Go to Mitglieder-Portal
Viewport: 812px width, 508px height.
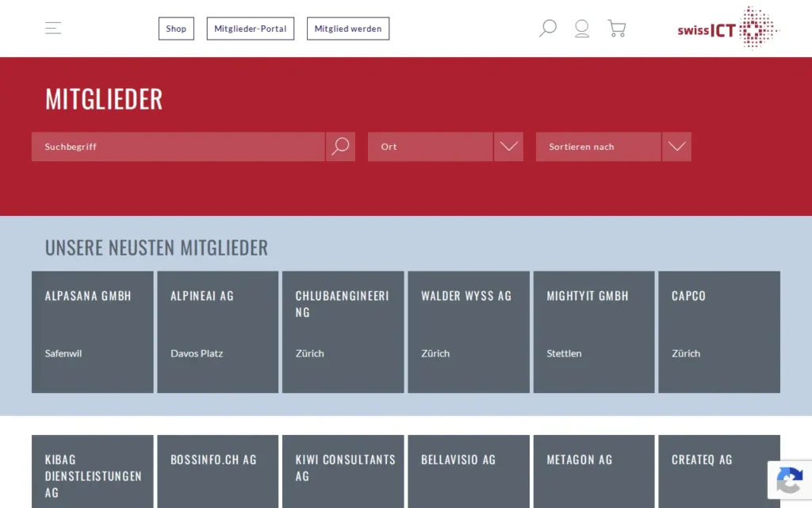pos(250,29)
